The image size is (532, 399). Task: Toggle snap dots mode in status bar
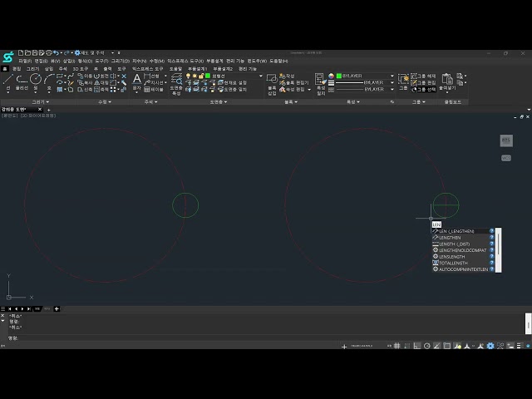(407, 346)
